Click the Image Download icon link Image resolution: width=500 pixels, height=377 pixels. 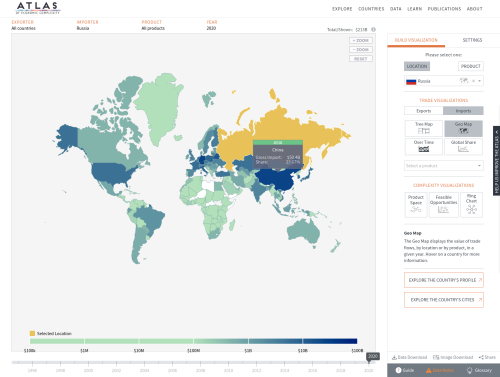[453, 357]
